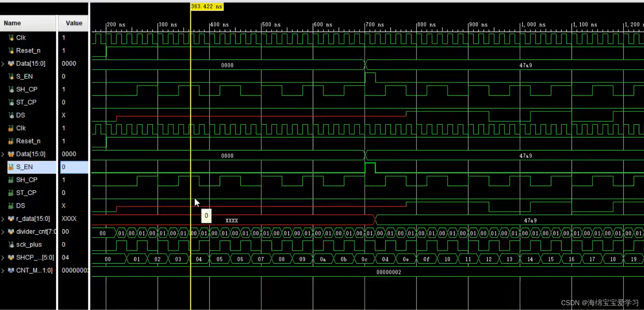Viewport: 644px width, 310px height.
Task: Click the 0f segment in SHCP waveform
Action: (x=427, y=259)
